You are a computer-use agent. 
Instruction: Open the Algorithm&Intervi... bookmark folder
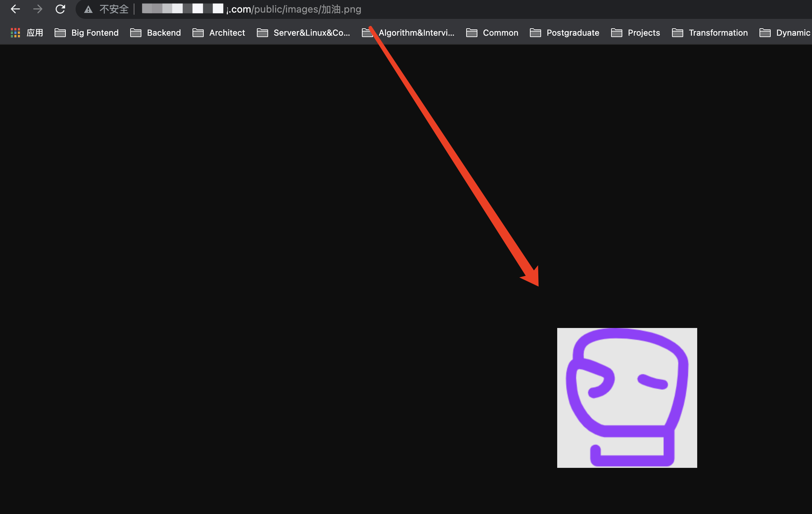(x=408, y=33)
